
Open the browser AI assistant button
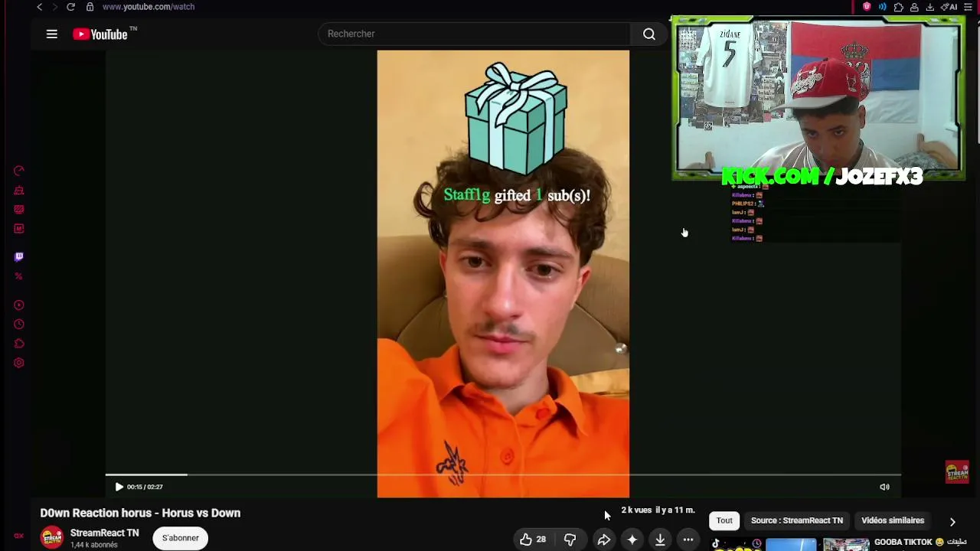[x=949, y=7]
